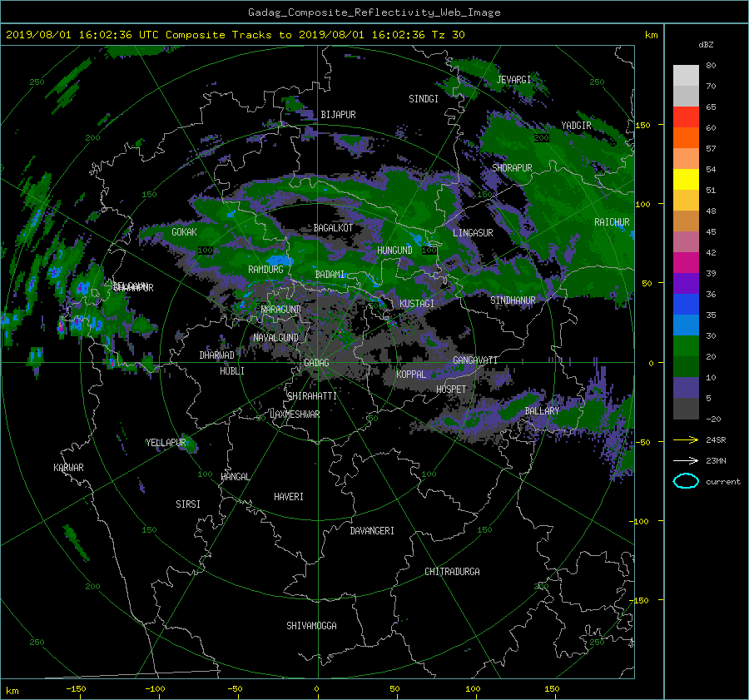Click the RAICHUR city label
Screen dimensions: 749x700
point(612,222)
